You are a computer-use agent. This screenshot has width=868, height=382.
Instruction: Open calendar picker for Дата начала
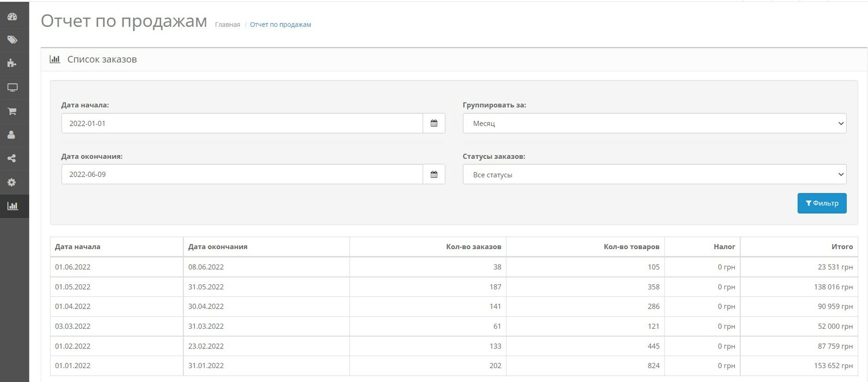(434, 123)
